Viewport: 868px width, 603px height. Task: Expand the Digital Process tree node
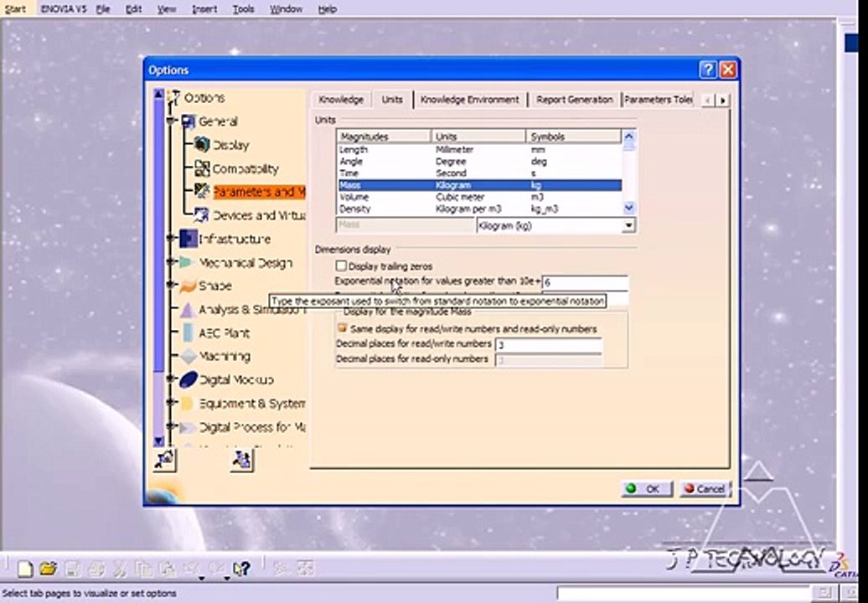(x=171, y=427)
